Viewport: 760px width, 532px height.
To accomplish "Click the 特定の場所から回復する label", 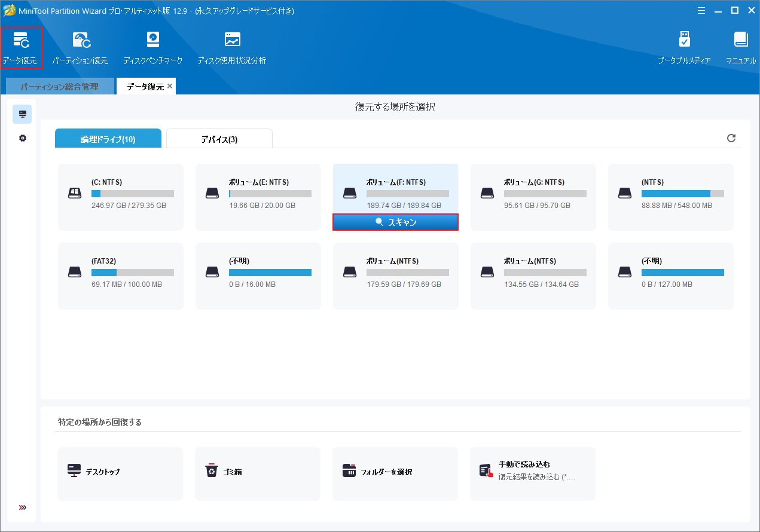I will [100, 422].
